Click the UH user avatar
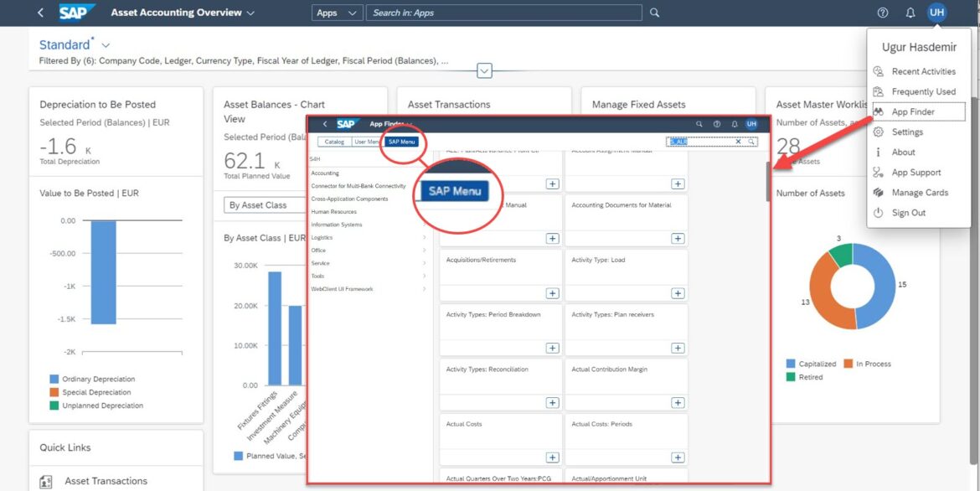 pos(936,13)
